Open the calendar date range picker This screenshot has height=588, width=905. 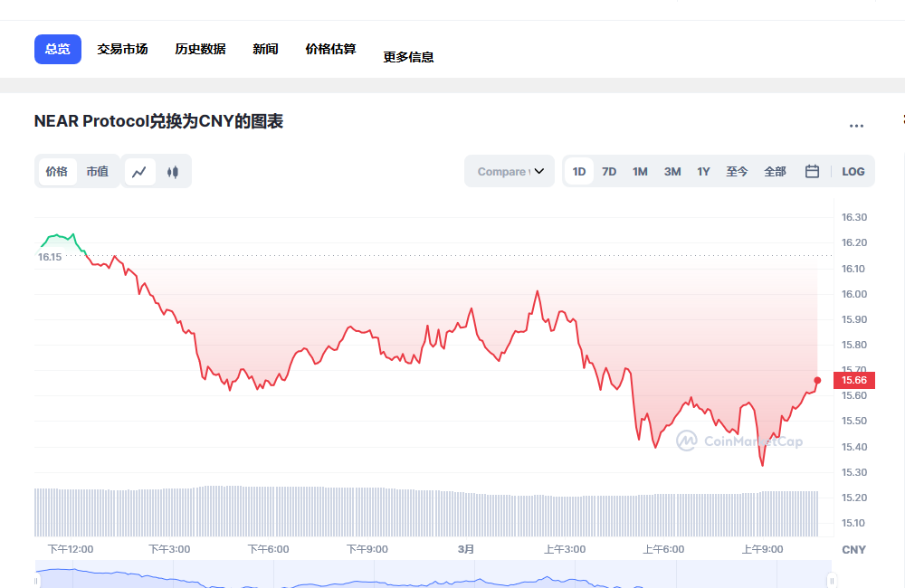coord(812,171)
